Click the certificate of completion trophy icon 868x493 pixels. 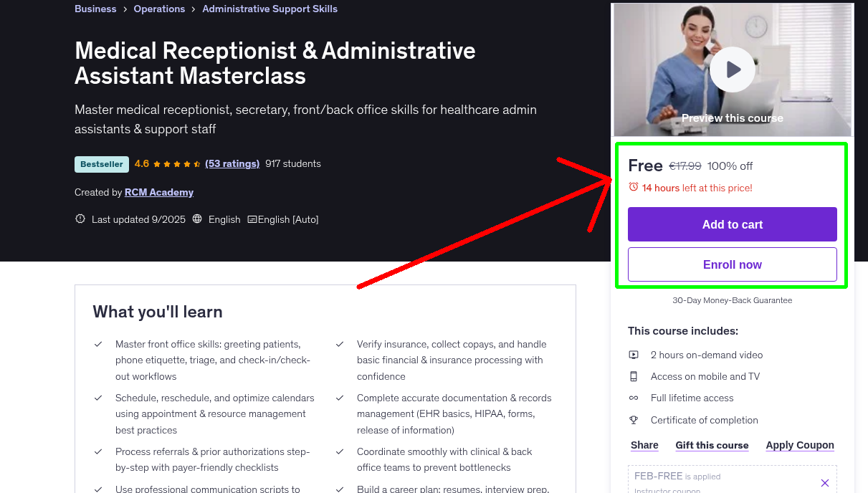pyautogui.click(x=634, y=419)
